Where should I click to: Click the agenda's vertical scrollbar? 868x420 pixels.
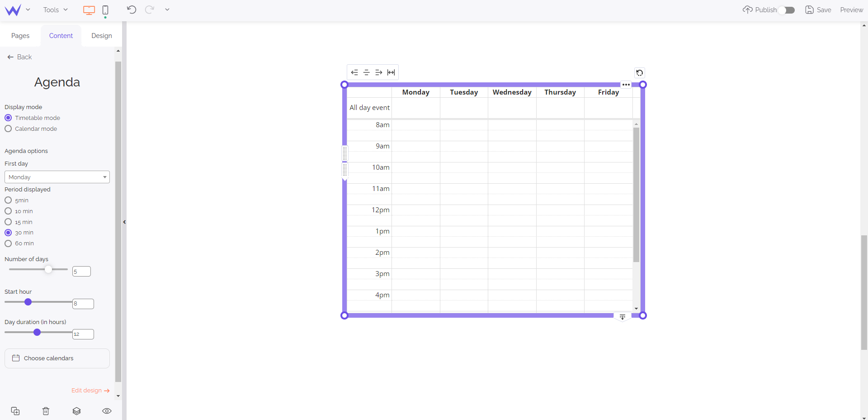coord(636,195)
